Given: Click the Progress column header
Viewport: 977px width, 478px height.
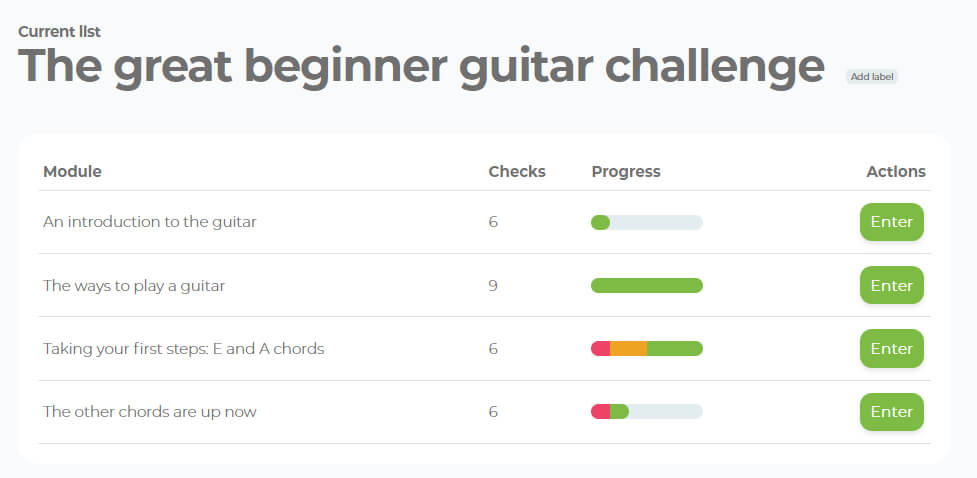Looking at the screenshot, I should (626, 171).
